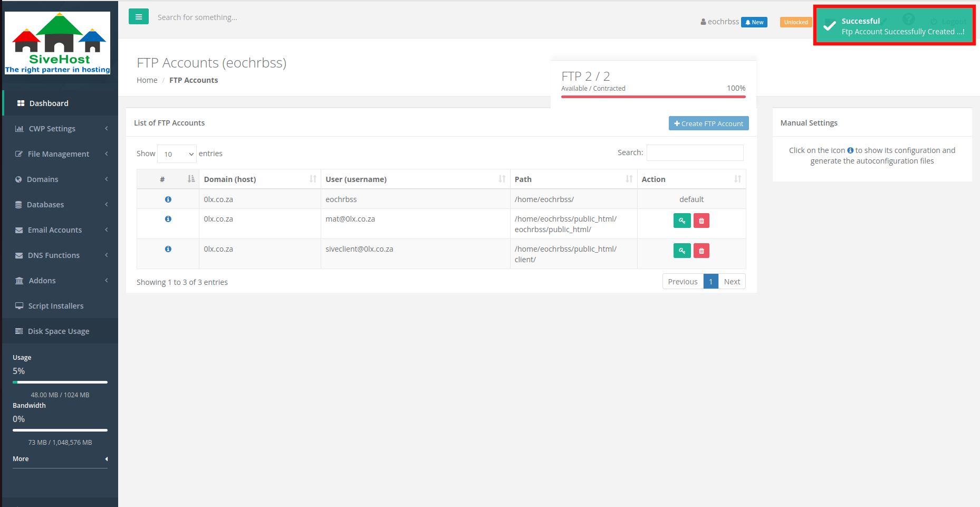The width and height of the screenshot is (980, 507).
Task: Expand Email Accounts menu
Action: 60,230
